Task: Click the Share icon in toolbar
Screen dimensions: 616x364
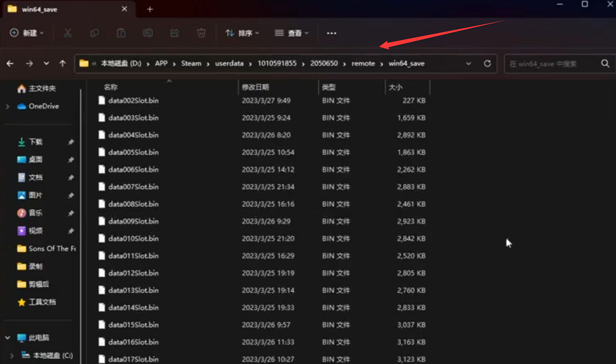Action: (175, 33)
